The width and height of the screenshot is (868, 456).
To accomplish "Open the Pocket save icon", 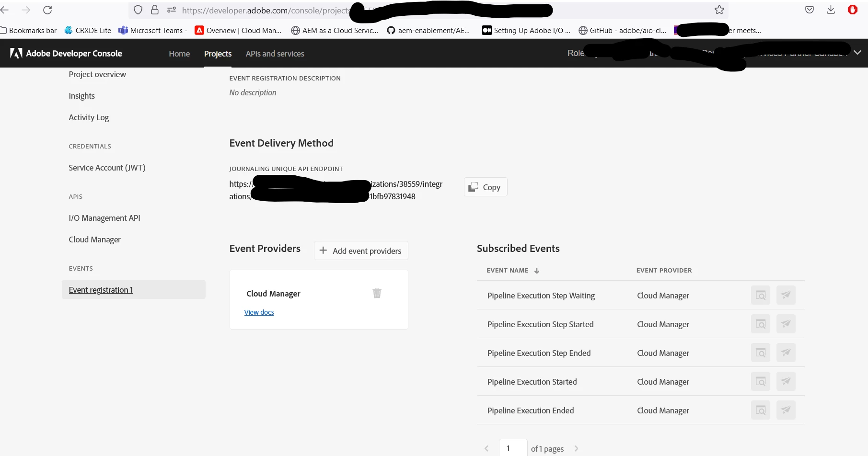I will coord(810,10).
